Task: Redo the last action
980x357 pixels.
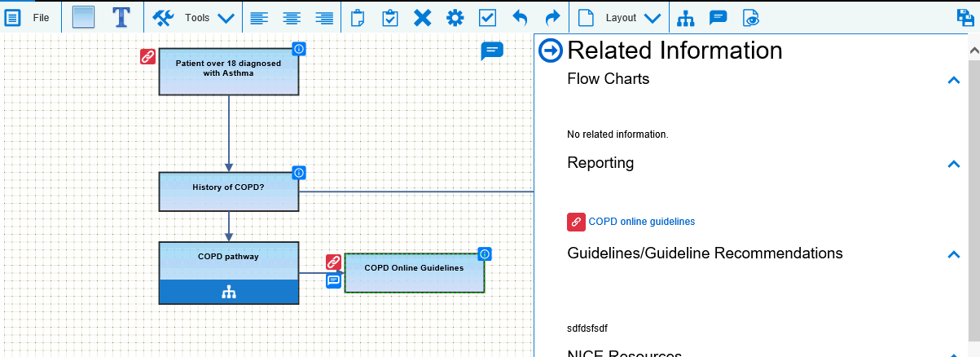Action: tap(552, 18)
